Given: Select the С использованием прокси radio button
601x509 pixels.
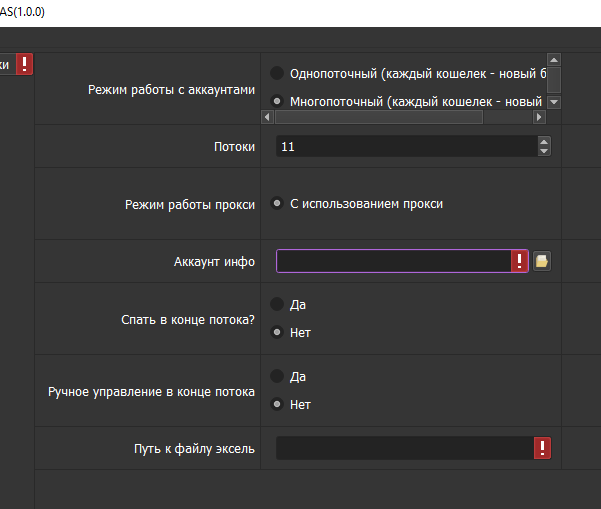Looking at the screenshot, I should pos(277,203).
